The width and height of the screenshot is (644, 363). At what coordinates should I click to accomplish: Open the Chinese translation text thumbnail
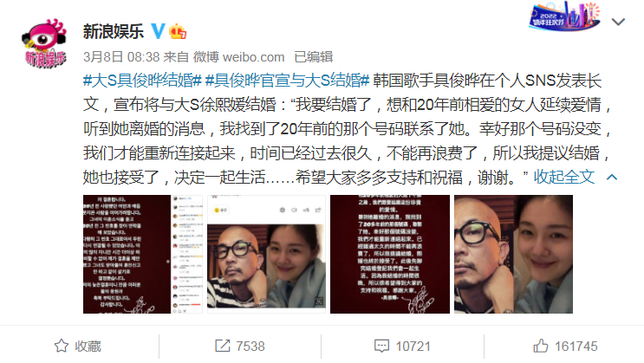point(390,254)
